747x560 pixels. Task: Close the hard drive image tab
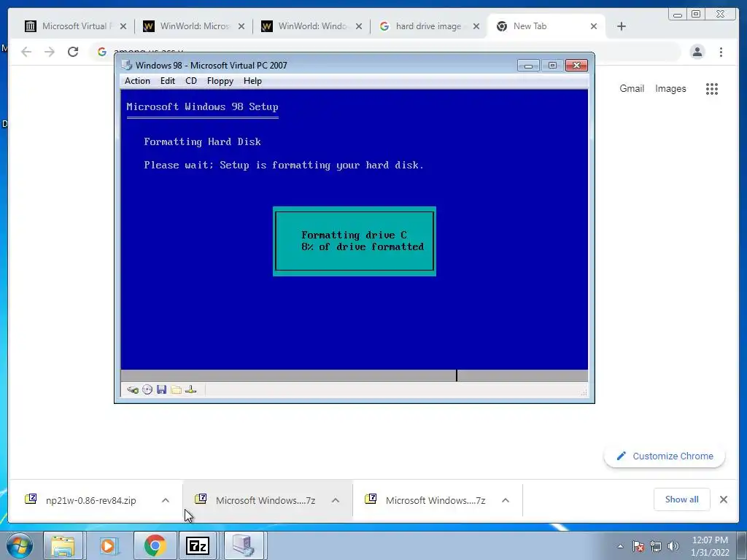tap(476, 26)
